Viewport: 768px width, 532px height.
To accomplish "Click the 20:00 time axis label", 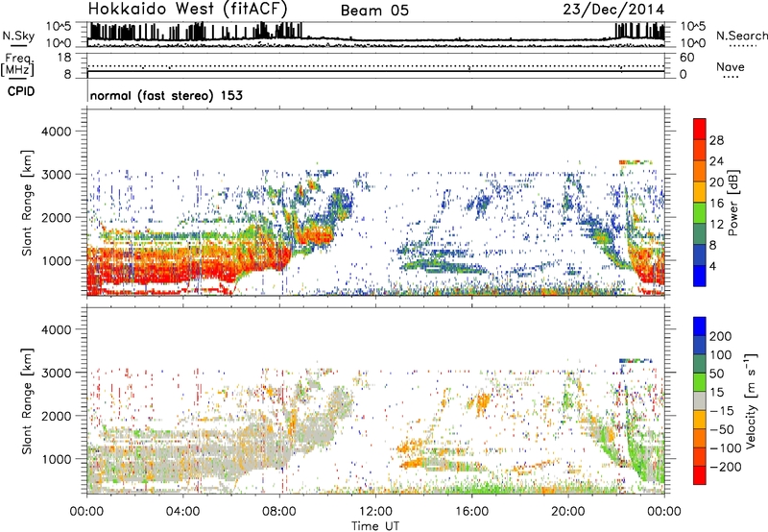I will 568,512.
